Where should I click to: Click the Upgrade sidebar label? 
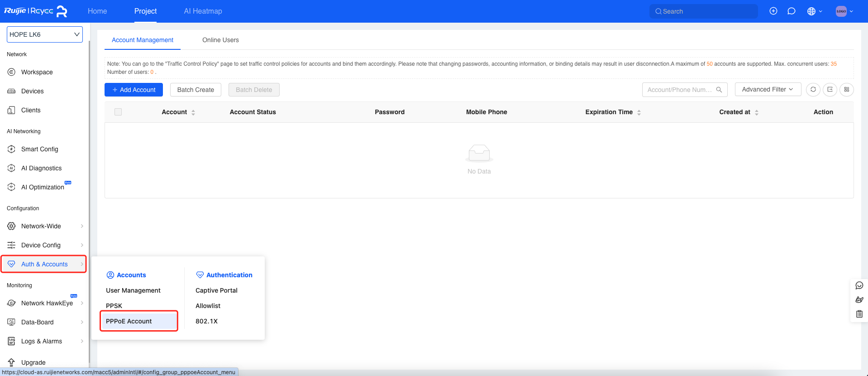point(33,362)
